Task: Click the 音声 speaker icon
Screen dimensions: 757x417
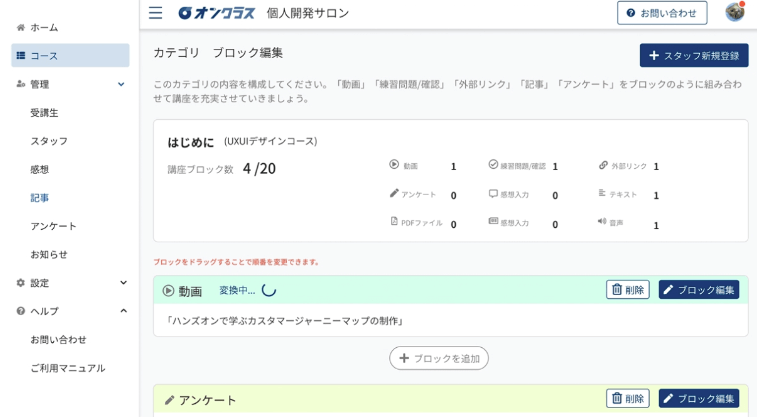Action: 602,221
